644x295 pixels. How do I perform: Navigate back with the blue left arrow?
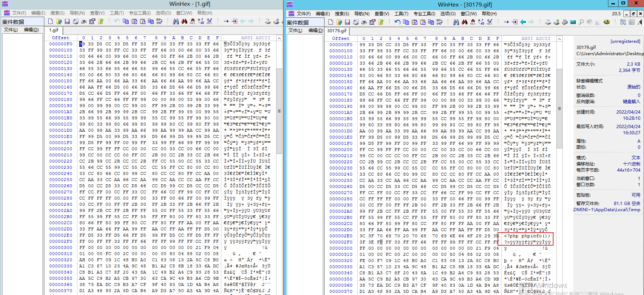coord(523,22)
